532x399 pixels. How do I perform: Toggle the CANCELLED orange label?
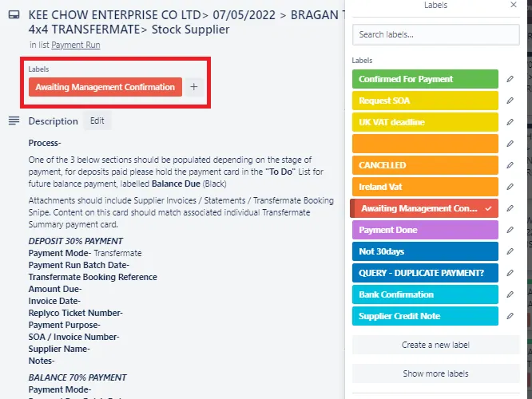425,165
